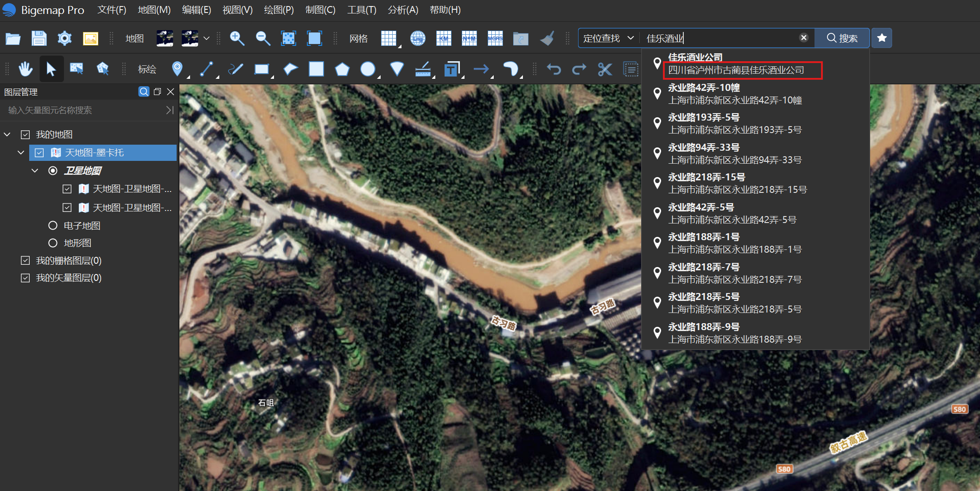This screenshot has height=491, width=980.
Task: Click the save disk icon
Action: point(39,38)
